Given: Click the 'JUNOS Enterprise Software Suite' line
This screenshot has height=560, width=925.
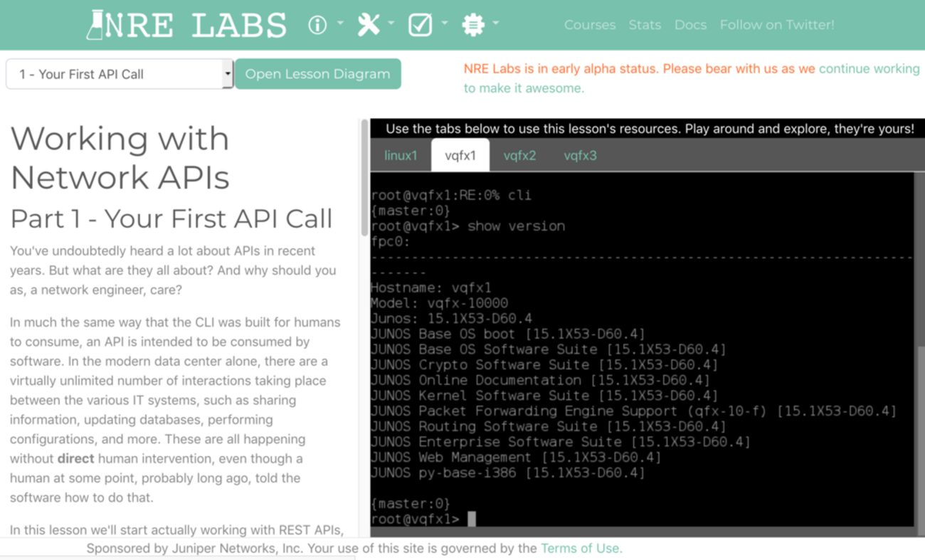Looking at the screenshot, I should (561, 442).
